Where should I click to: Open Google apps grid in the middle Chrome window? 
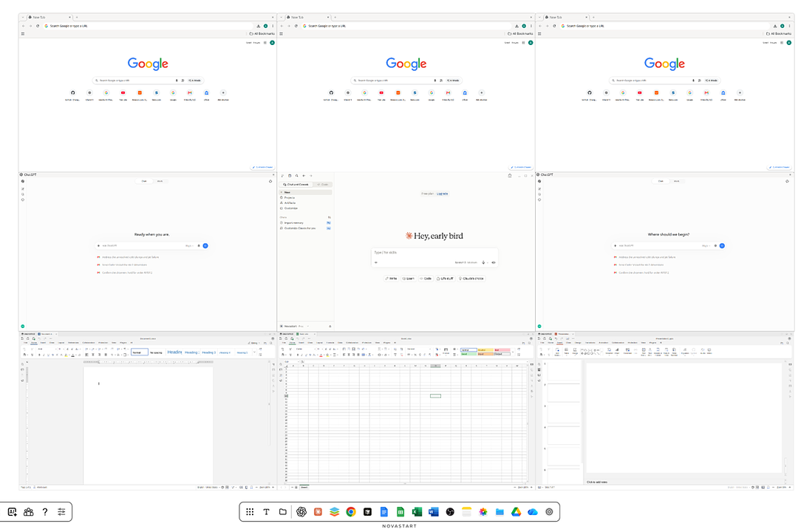tap(523, 43)
